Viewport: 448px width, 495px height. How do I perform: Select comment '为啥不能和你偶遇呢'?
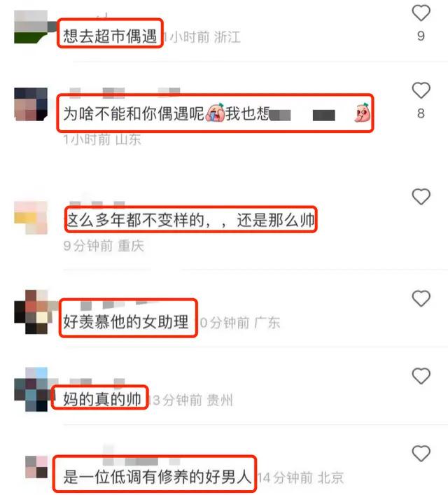pos(134,113)
